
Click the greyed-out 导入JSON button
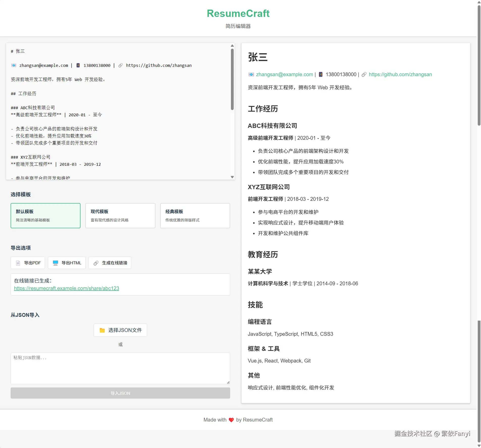(x=120, y=393)
